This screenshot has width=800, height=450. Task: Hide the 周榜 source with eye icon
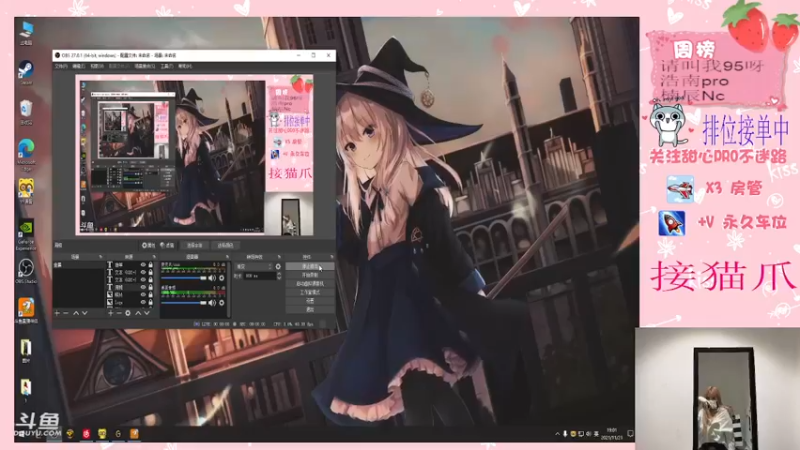pos(143,287)
